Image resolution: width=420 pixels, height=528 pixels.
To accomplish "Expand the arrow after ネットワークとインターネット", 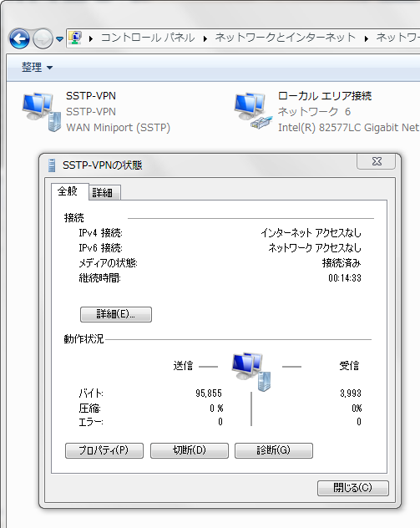I will click(367, 38).
